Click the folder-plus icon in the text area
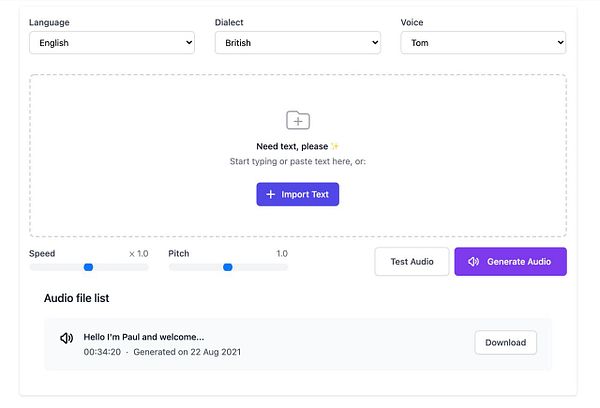Image resolution: width=600 pixels, height=408 pixels. coord(298,120)
